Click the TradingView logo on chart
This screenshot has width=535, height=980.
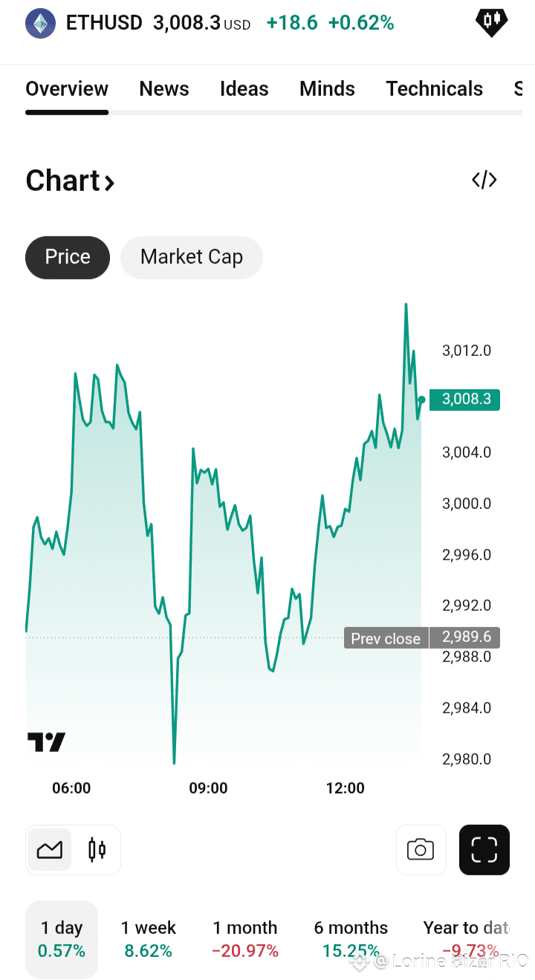pyautogui.click(x=46, y=742)
